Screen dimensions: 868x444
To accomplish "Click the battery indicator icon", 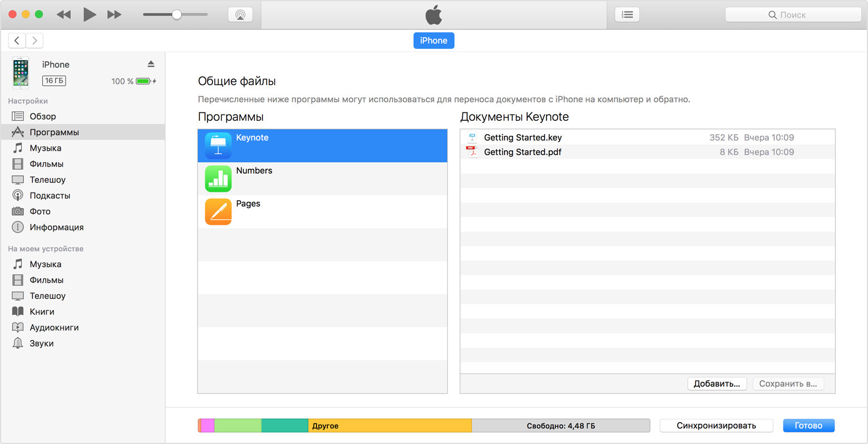I will (x=144, y=81).
